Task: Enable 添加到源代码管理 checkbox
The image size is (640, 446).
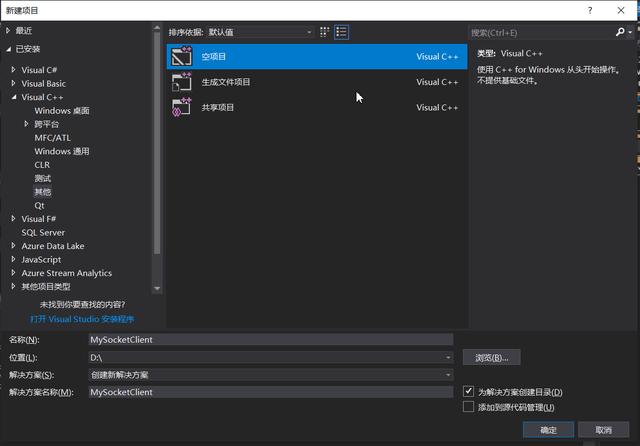Action: (x=469, y=407)
